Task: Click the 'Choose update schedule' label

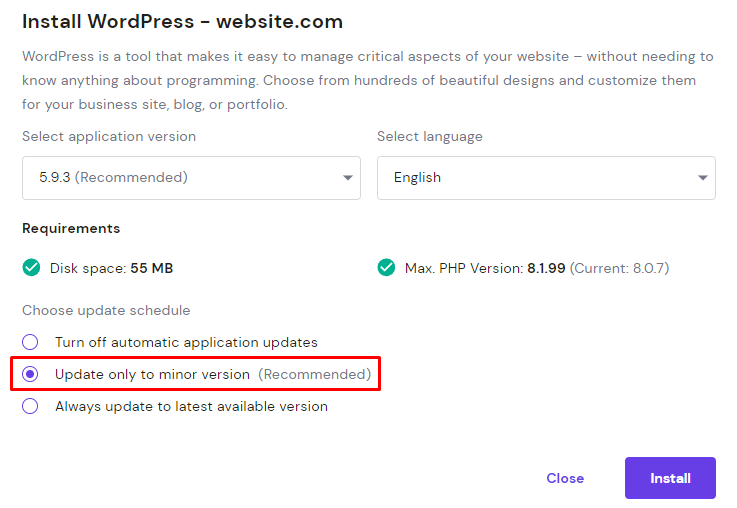Action: click(106, 310)
